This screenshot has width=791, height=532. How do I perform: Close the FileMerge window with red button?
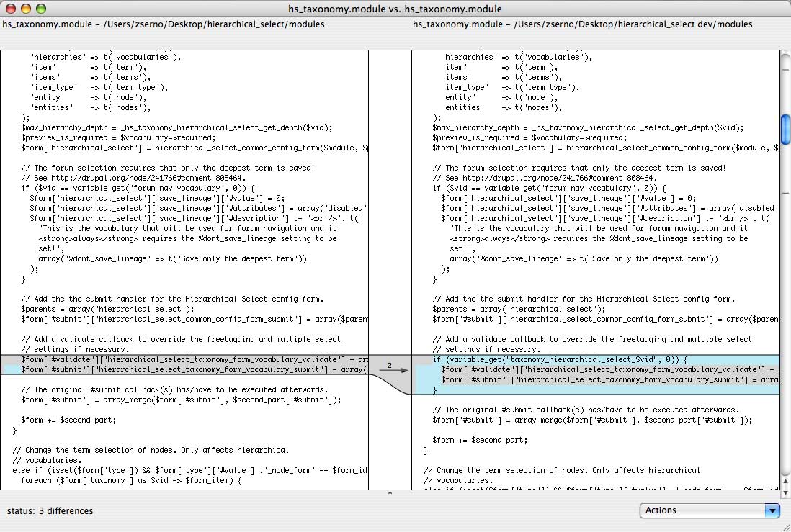(x=11, y=9)
